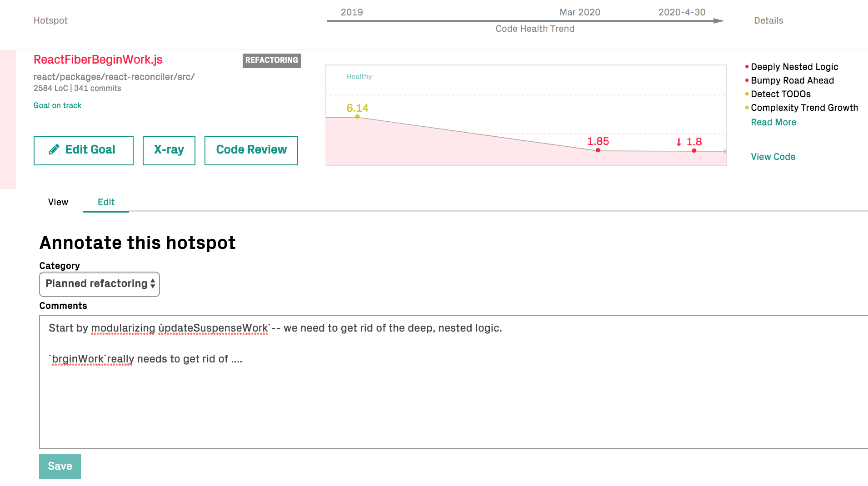Select the Edit tab
868x486 pixels.
[x=105, y=202]
